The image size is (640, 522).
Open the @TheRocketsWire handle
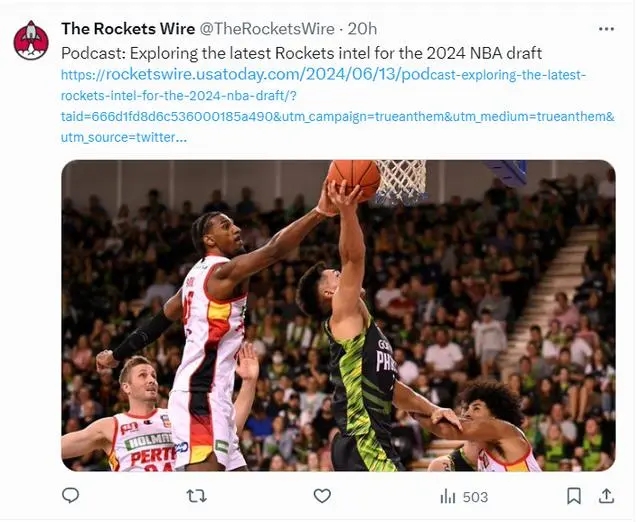(x=267, y=29)
